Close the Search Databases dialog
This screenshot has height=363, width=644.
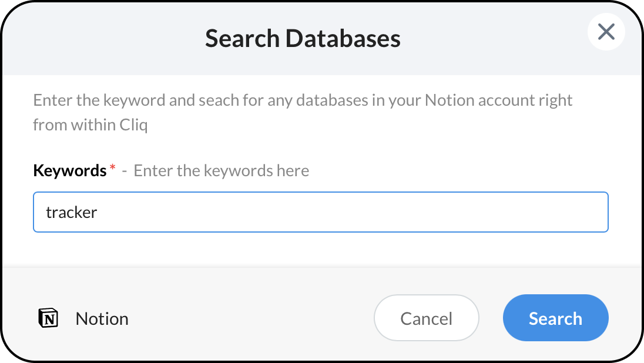tap(606, 32)
